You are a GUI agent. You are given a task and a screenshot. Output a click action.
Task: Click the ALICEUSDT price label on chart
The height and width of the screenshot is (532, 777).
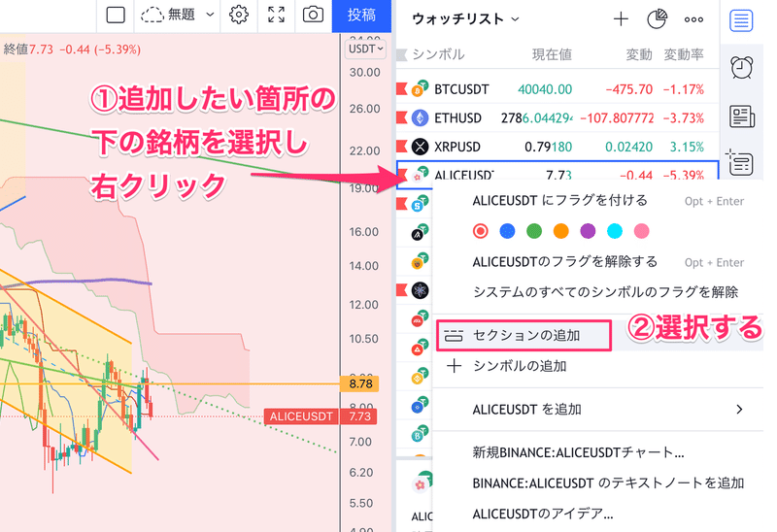click(x=301, y=416)
